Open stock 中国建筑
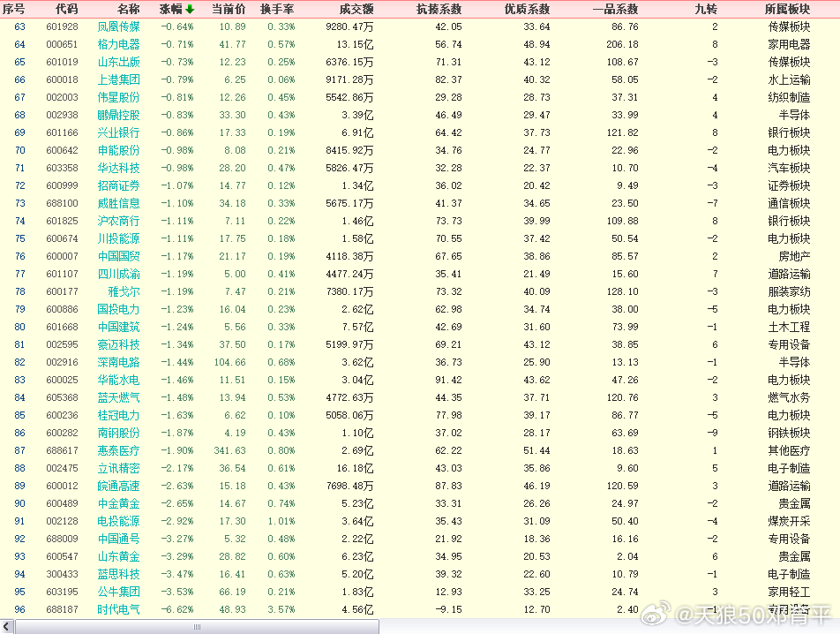This screenshot has height=634, width=840. coord(118,327)
